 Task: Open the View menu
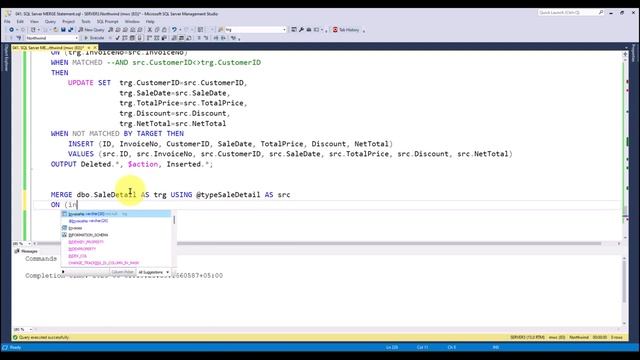click(34, 22)
